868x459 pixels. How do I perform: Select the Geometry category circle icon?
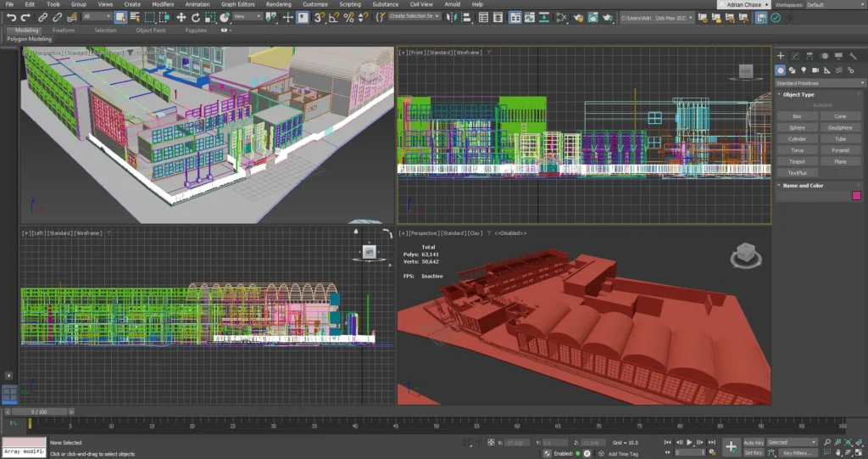[781, 70]
